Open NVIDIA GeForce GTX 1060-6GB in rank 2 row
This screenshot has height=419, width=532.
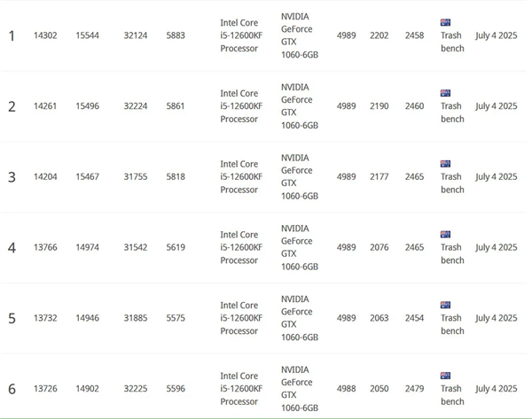tap(299, 106)
